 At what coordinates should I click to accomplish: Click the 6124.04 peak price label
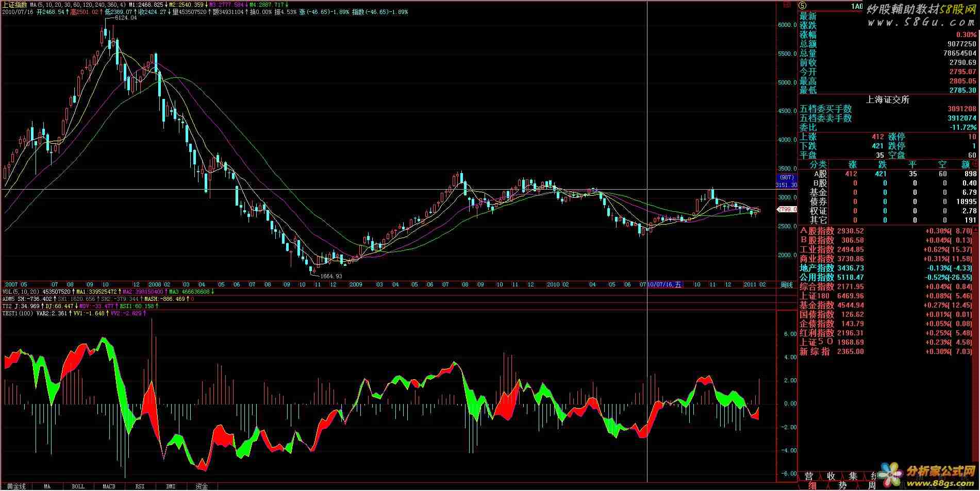(x=126, y=18)
